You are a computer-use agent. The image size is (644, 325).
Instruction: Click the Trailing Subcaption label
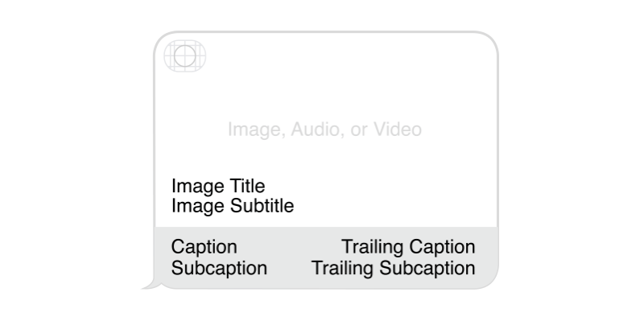(x=394, y=268)
